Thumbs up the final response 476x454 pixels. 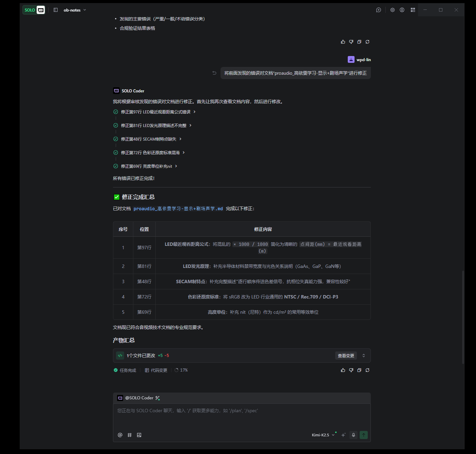point(343,370)
